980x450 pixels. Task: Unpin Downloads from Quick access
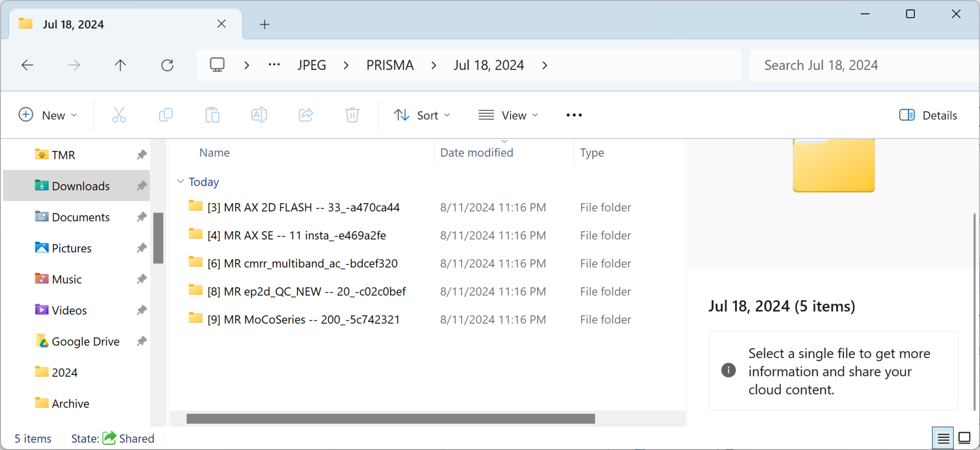click(x=142, y=186)
